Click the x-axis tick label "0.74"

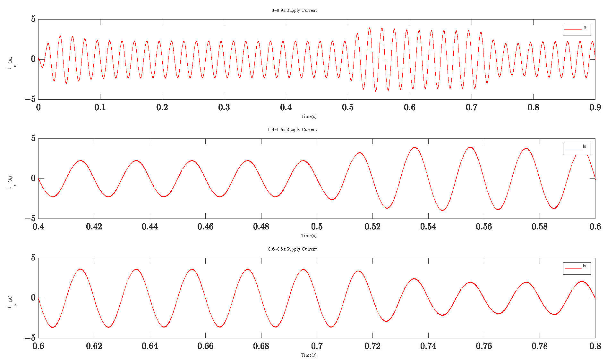click(x=428, y=346)
